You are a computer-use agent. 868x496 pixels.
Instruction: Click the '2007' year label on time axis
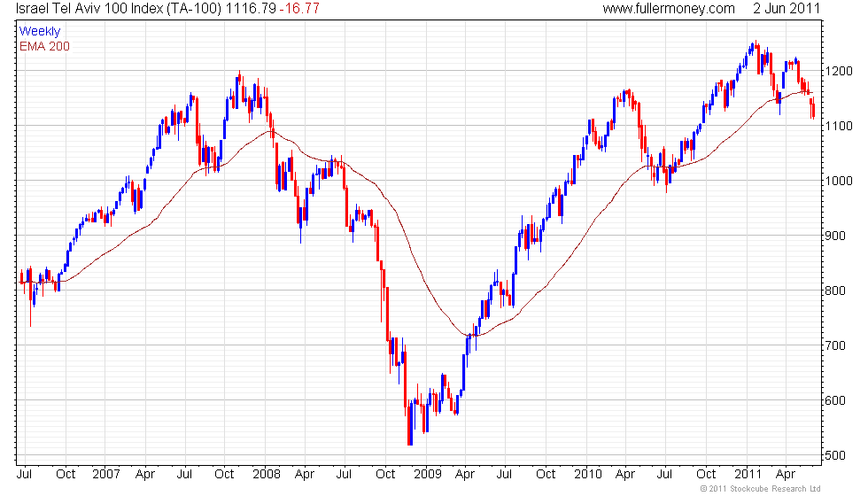pyautogui.click(x=105, y=475)
